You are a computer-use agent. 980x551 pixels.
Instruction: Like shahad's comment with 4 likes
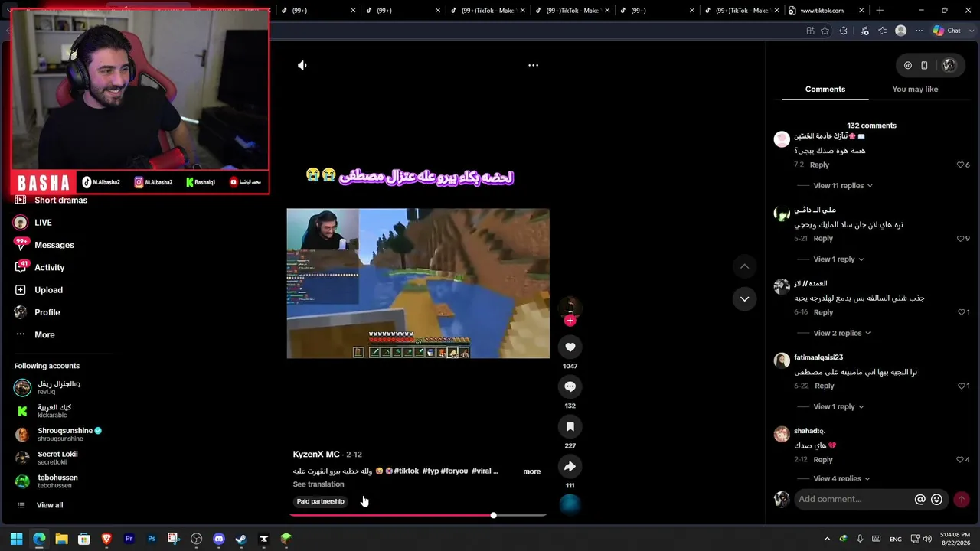960,460
